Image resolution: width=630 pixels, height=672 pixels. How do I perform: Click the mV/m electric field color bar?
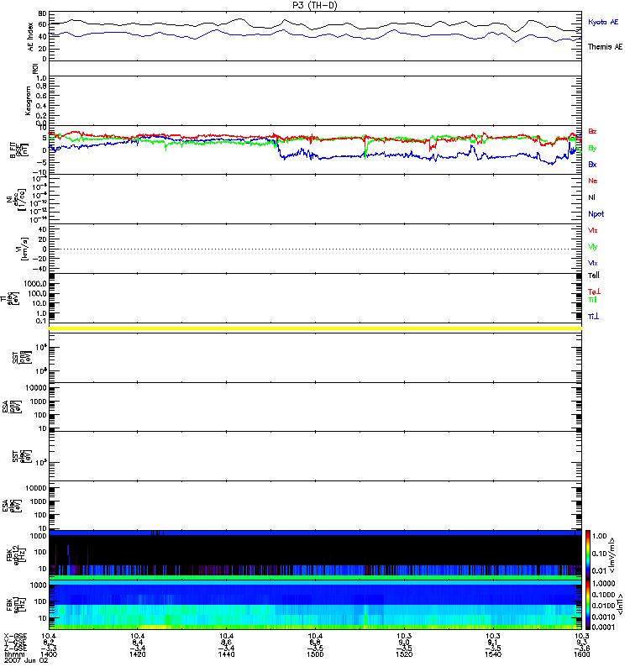click(588, 554)
